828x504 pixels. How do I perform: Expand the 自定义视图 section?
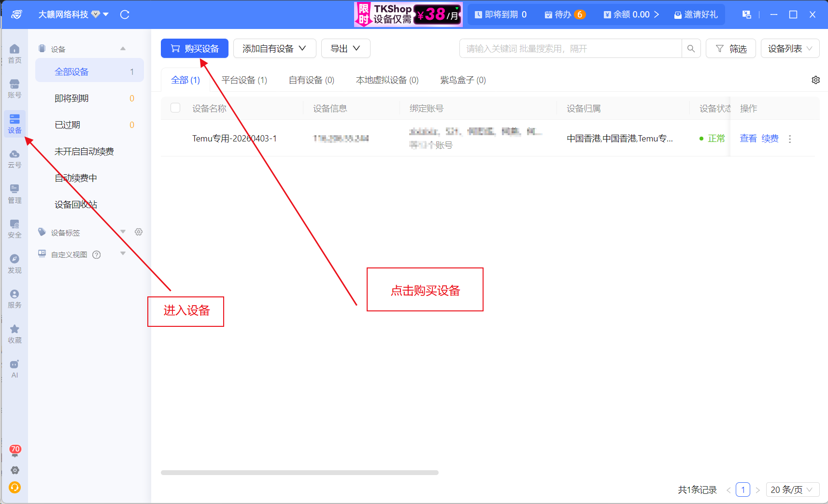click(x=123, y=254)
